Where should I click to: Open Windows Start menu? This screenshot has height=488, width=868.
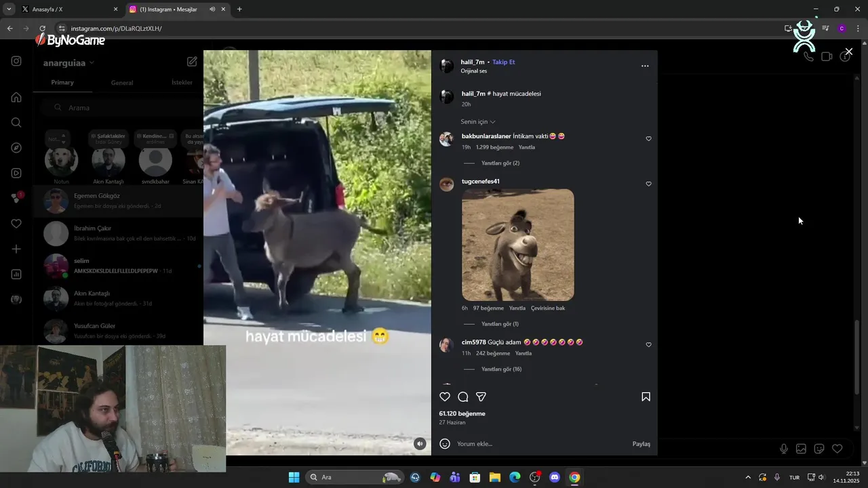point(294,477)
